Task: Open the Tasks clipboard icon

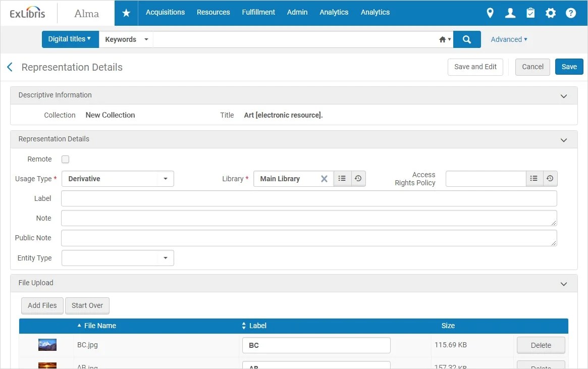Action: tap(530, 13)
